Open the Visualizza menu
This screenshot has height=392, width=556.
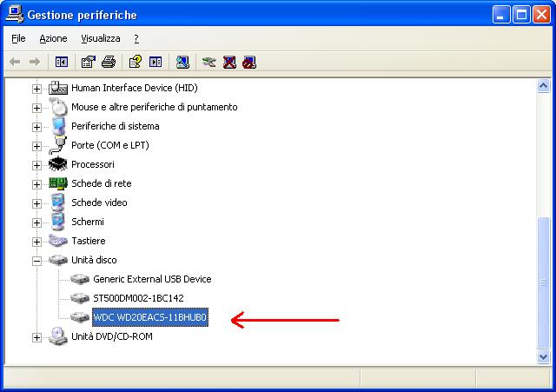101,38
